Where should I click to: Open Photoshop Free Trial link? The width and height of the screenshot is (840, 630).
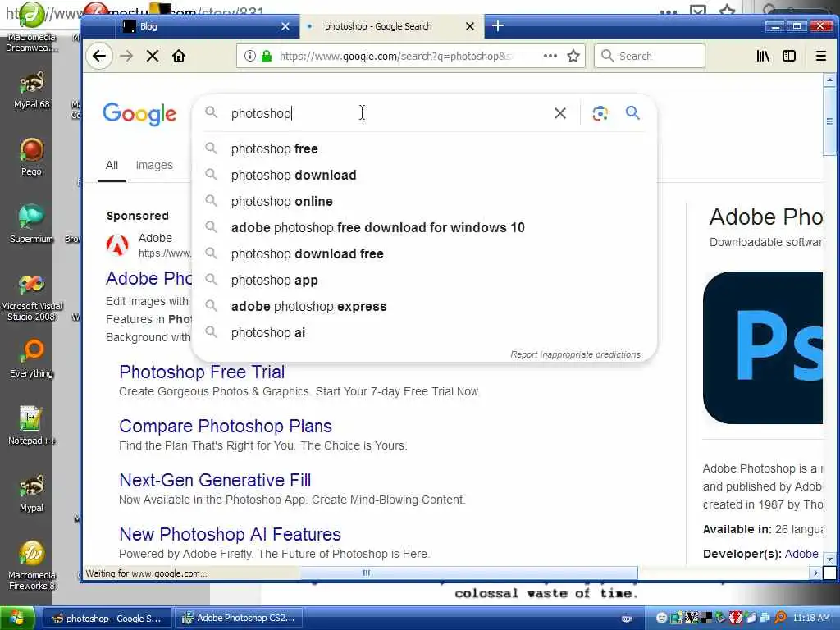coord(202,372)
